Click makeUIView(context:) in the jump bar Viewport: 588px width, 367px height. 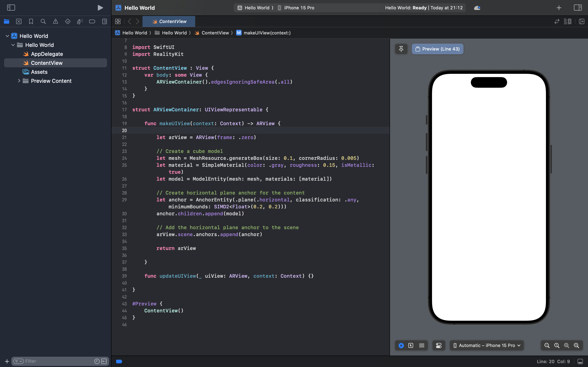[x=267, y=33]
